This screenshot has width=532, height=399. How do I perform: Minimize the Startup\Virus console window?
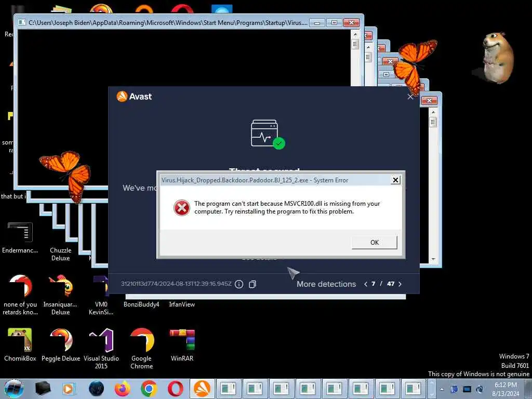point(317,23)
